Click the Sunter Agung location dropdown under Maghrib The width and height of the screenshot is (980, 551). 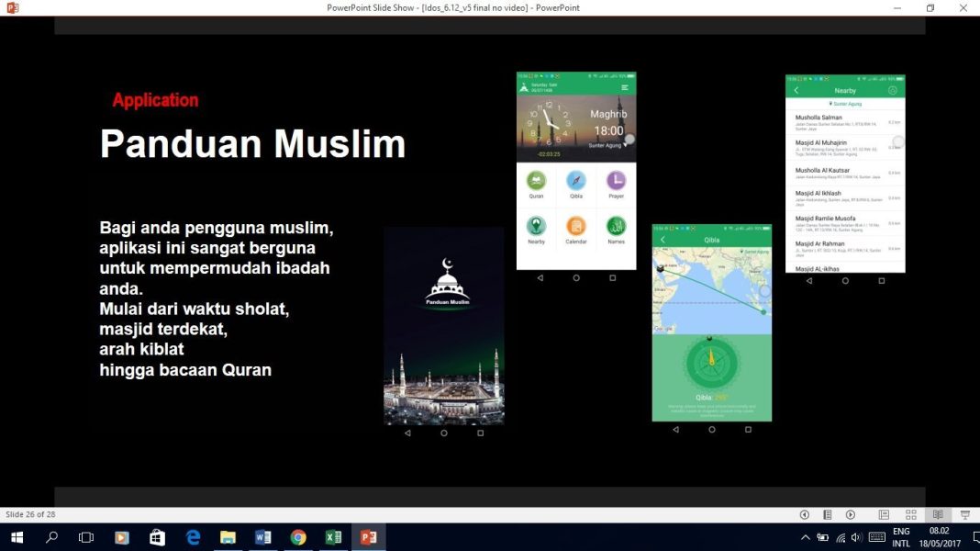(x=607, y=145)
